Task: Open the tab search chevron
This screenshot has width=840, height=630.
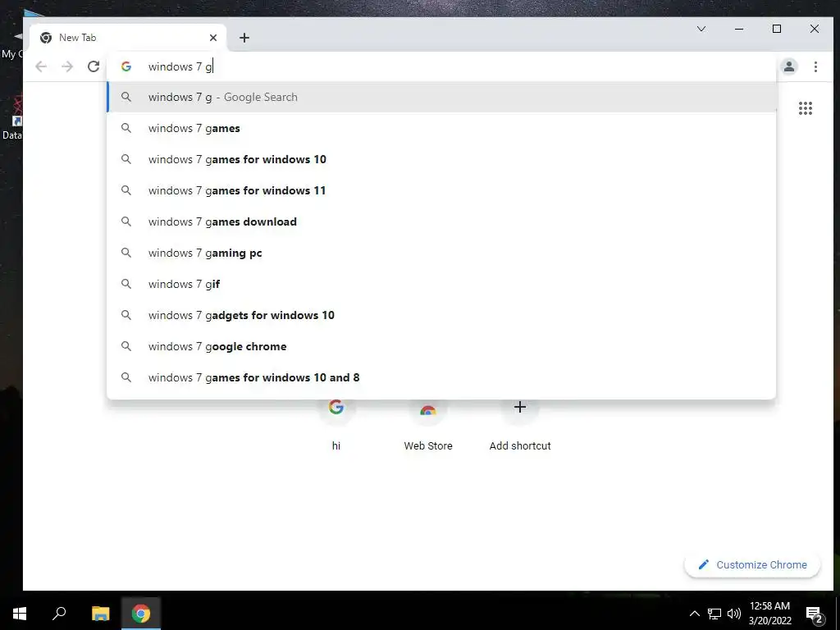Action: pos(701,29)
